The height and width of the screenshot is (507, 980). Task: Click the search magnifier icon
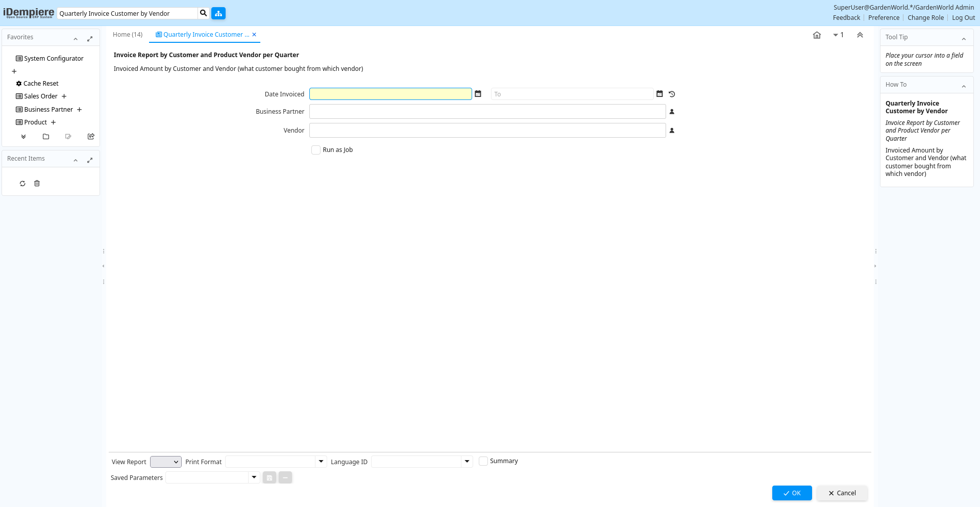203,13
